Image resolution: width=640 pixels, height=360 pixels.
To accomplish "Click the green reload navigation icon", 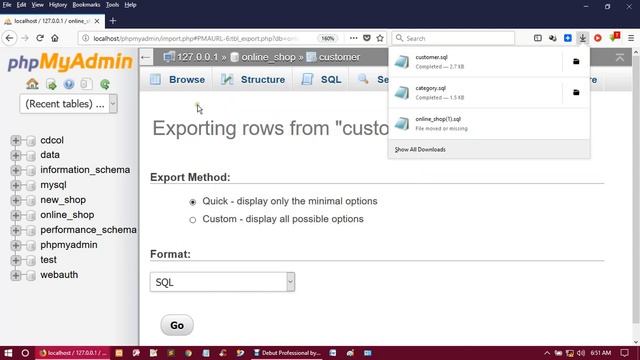I will (105, 84).
